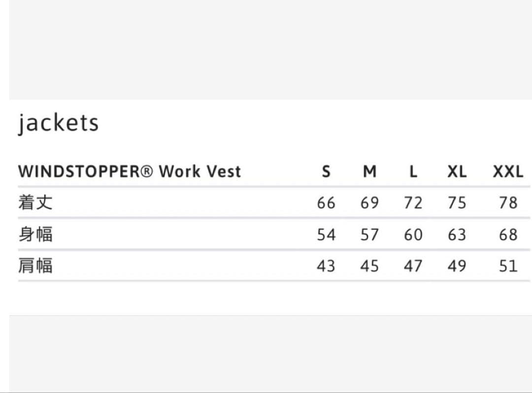Image resolution: width=532 pixels, height=393 pixels.
Task: Click the value 47 for size L
Action: (x=413, y=266)
